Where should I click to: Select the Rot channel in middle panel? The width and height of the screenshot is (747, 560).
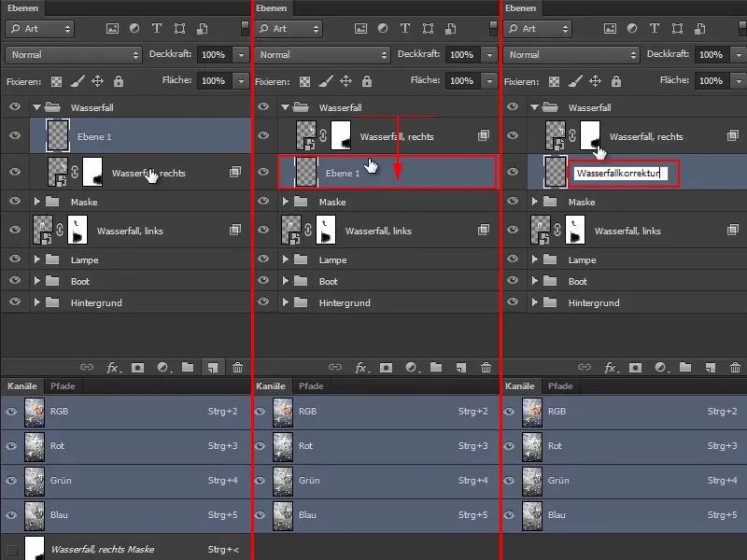tap(376, 446)
